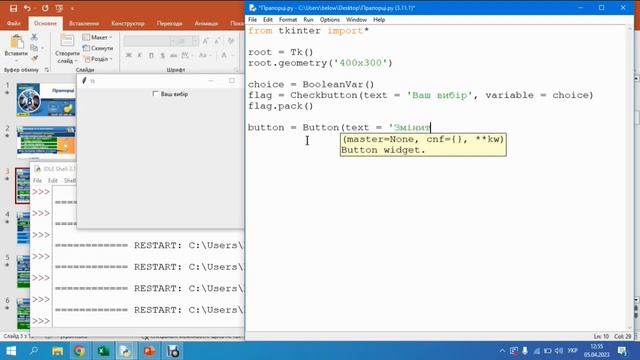
Task: Click the Redo icon in PowerPoint
Action: tap(45, 8)
